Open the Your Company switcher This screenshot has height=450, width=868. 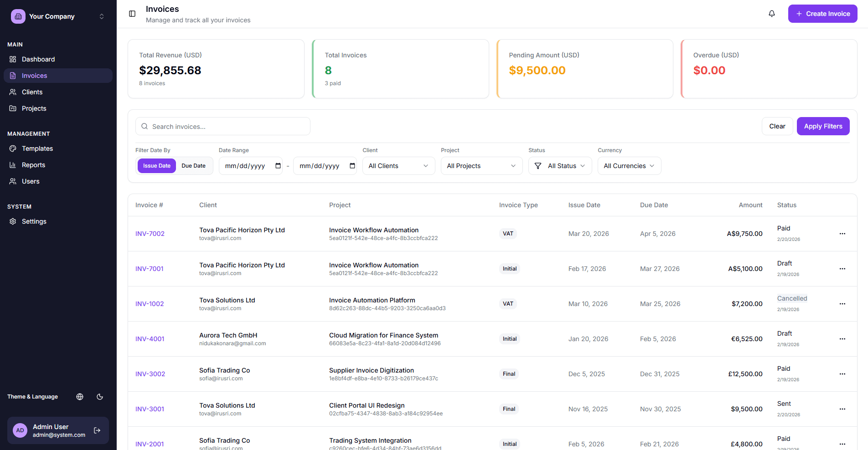[101, 16]
